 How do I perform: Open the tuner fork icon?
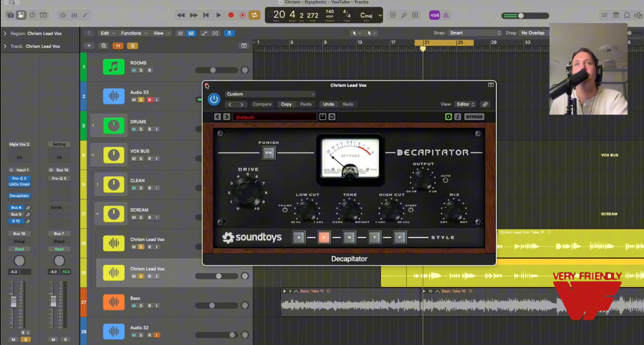click(x=404, y=15)
